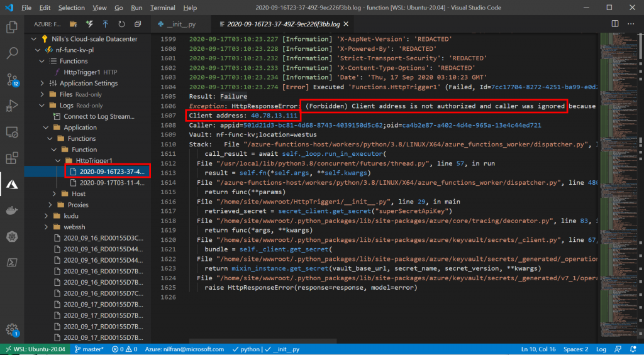Screen dimensions: 644x355
Task: Open the Selection menu
Action: [72, 8]
